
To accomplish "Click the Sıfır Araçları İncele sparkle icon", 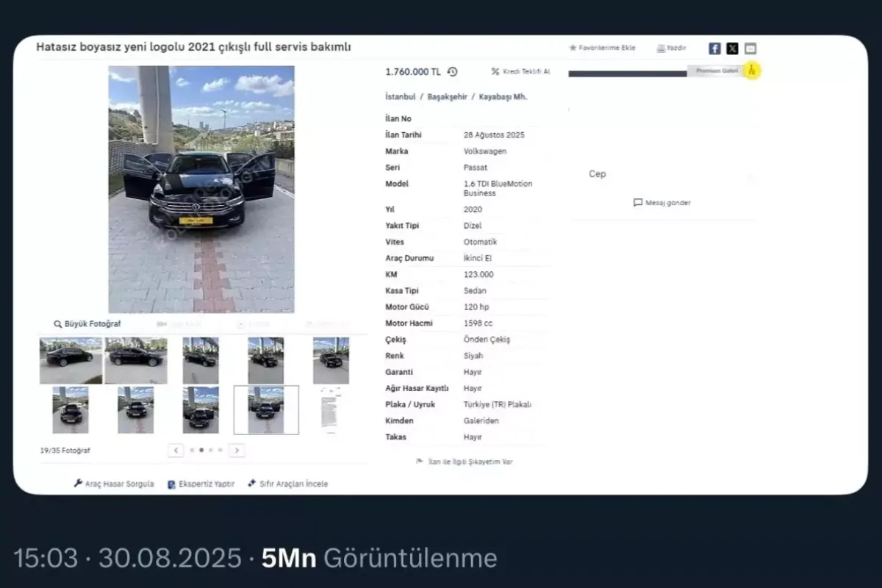I will 252,484.
